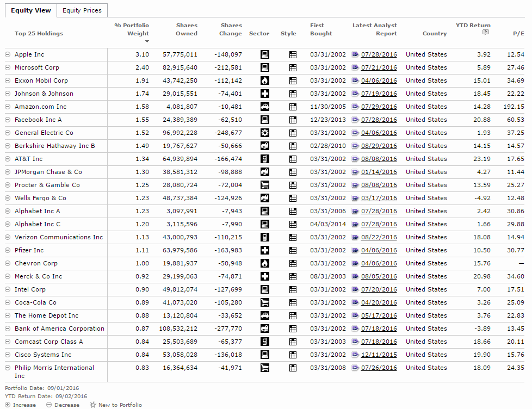Click the Procter & Gamble consumer defensive sector icon
The image size is (532, 409).
point(265,185)
